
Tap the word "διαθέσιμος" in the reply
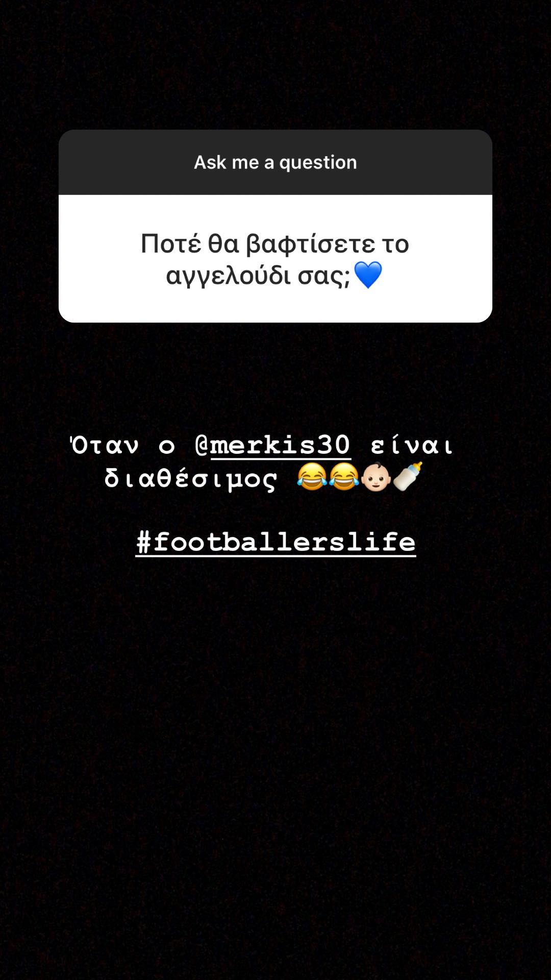191,478
